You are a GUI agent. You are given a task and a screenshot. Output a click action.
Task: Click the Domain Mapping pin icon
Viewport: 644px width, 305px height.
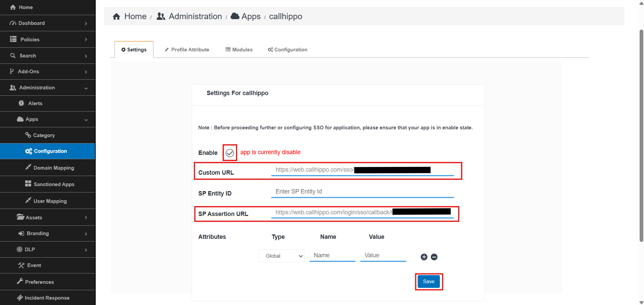coord(28,167)
